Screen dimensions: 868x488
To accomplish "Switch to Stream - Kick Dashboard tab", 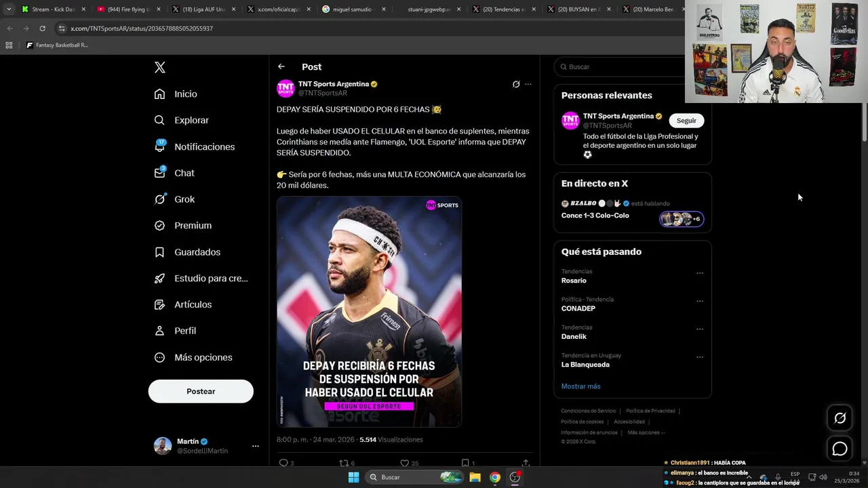I will 53,9.
